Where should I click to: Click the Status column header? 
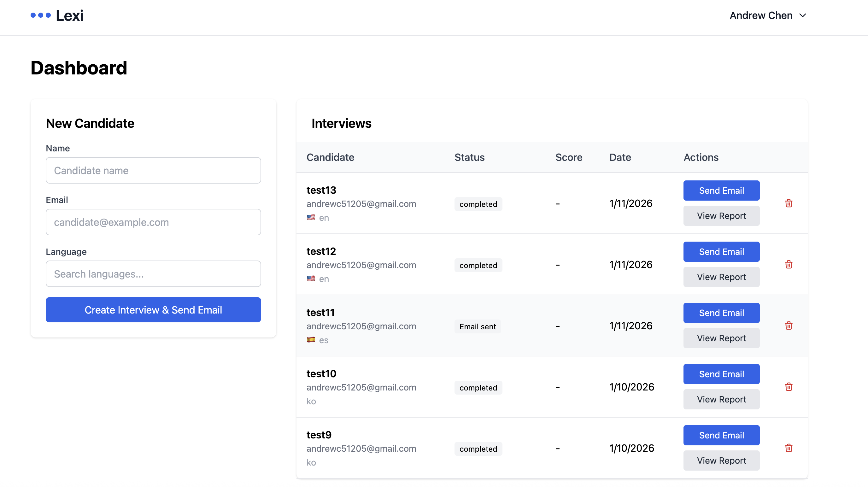click(469, 157)
